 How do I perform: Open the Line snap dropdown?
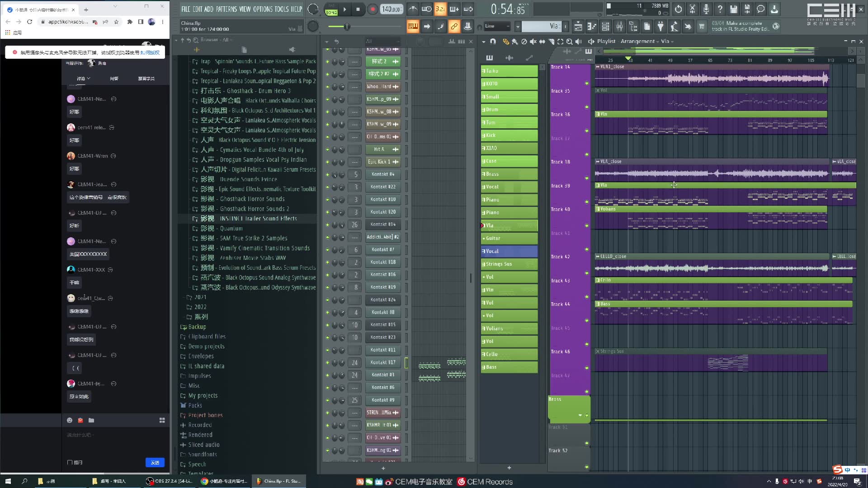click(x=497, y=27)
